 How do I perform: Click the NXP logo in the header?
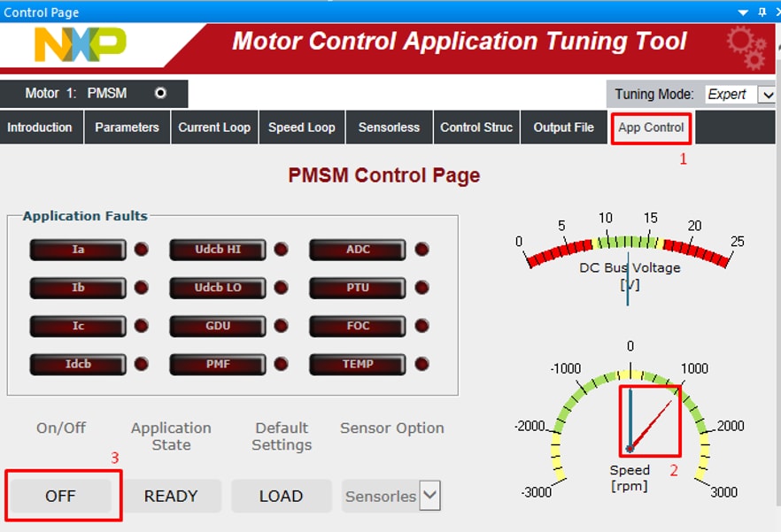(x=80, y=43)
